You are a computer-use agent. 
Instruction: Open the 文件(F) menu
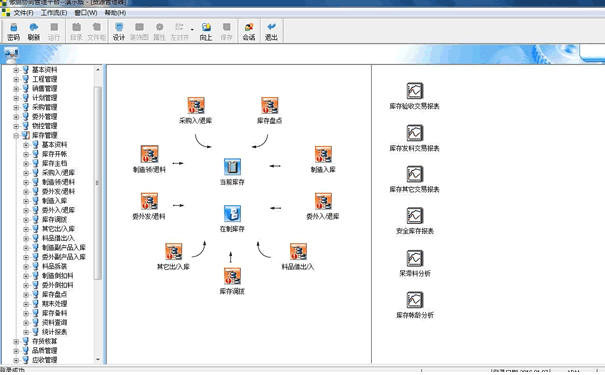pyautogui.click(x=24, y=13)
